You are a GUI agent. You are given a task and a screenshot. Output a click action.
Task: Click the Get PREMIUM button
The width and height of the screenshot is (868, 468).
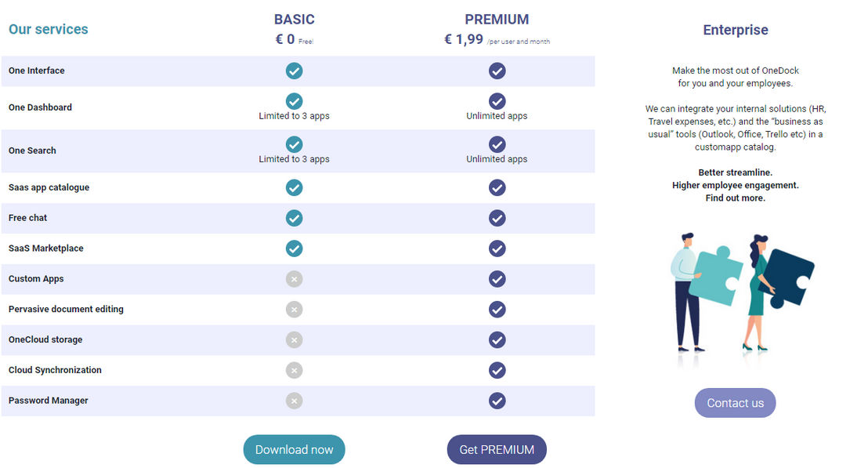[x=497, y=449]
